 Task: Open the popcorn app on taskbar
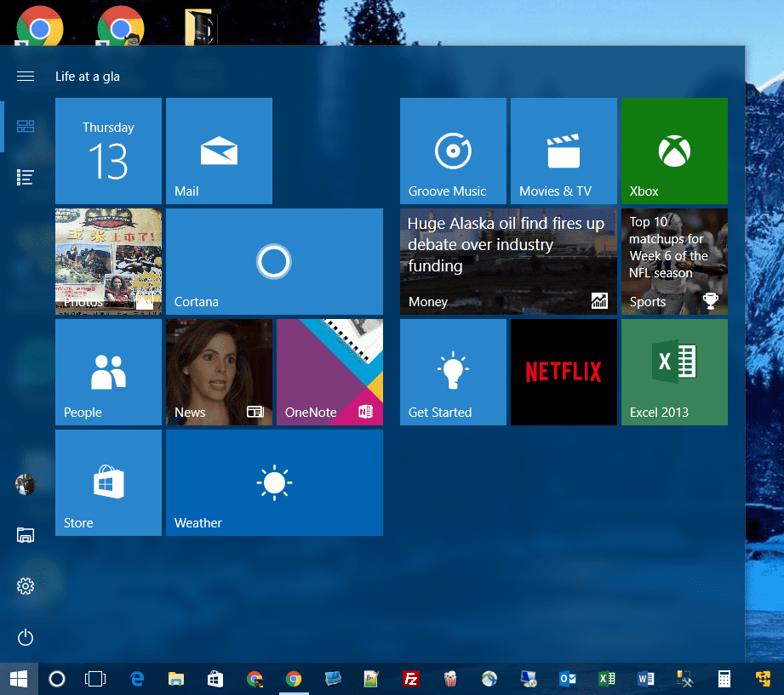[x=450, y=679]
